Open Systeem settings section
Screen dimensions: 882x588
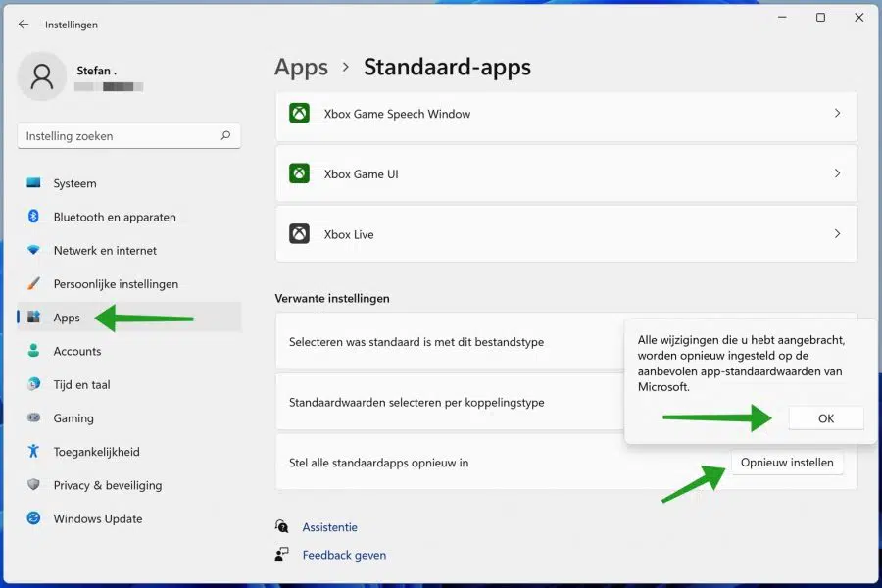(128, 183)
